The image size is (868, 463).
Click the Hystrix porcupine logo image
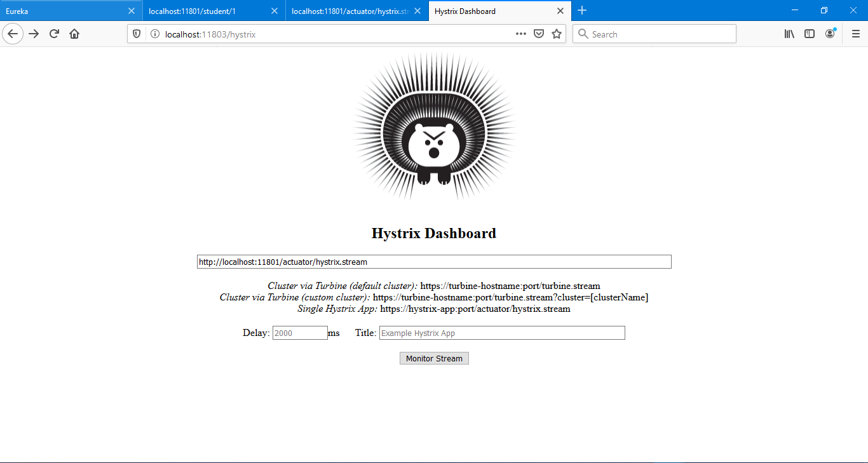point(434,126)
